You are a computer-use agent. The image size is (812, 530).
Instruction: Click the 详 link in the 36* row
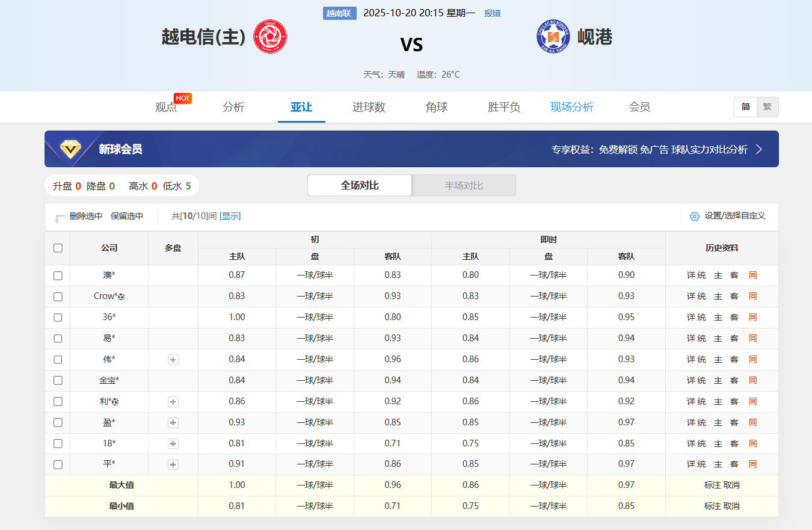pyautogui.click(x=691, y=318)
